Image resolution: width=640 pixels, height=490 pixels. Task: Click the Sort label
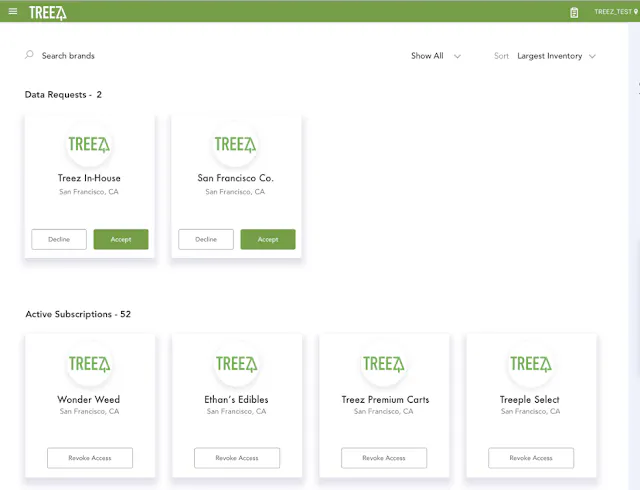pyautogui.click(x=501, y=56)
